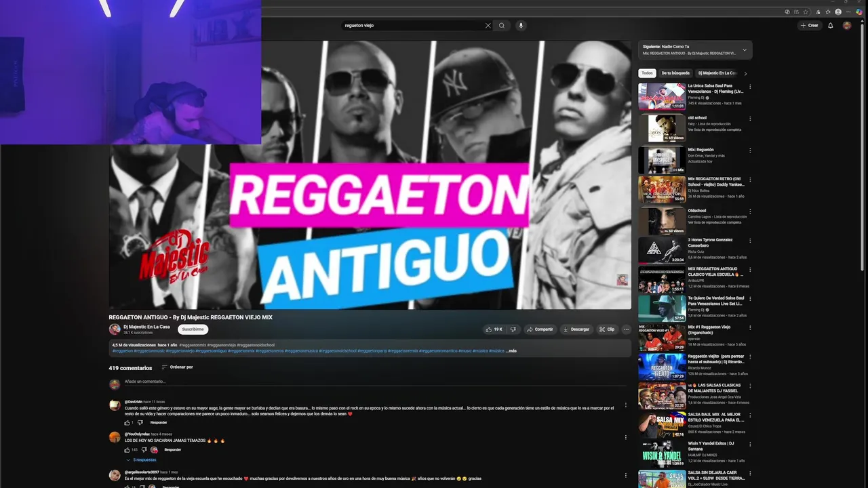The image size is (868, 488).
Task: Like the comment by @DavizMn
Action: point(127,422)
